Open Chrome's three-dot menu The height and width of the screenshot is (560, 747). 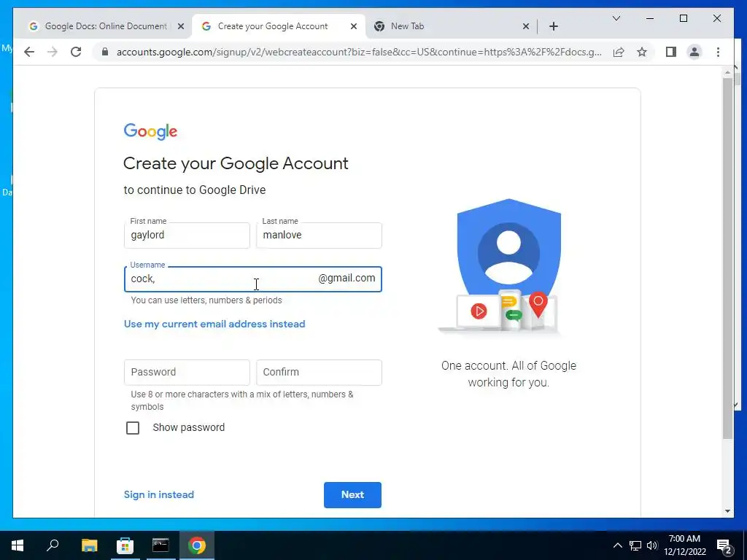pos(718,52)
